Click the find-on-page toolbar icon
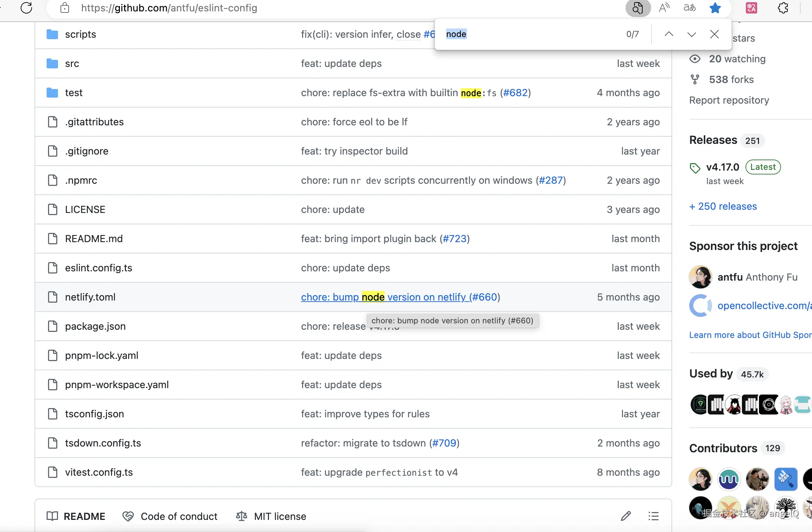Image resolution: width=812 pixels, height=532 pixels. 638,8
